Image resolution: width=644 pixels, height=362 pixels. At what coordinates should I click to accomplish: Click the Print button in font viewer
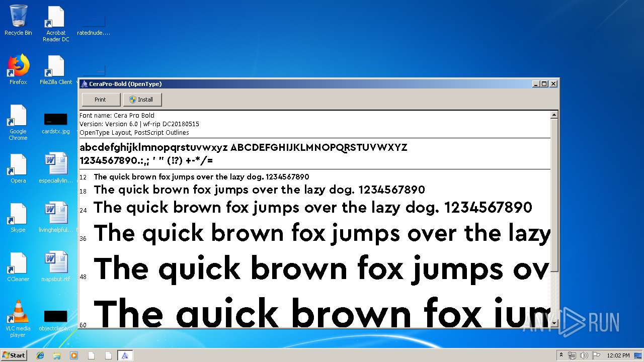pos(101,100)
